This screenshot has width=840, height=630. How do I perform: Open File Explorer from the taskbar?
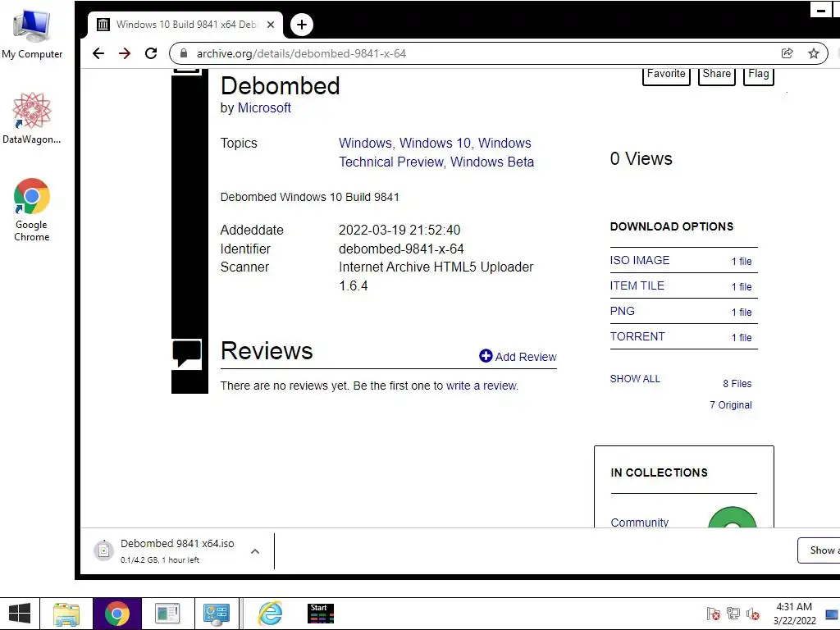point(66,614)
